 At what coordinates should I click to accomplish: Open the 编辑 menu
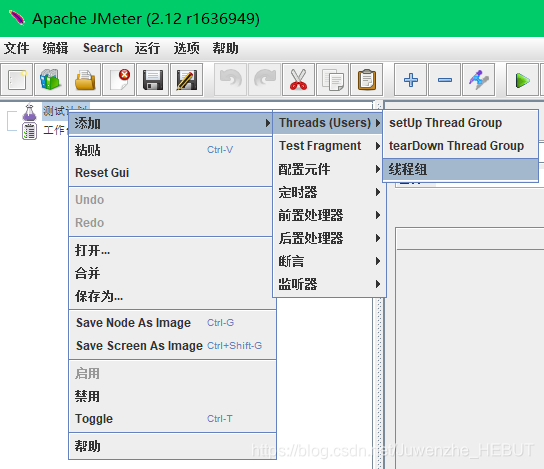pos(55,48)
